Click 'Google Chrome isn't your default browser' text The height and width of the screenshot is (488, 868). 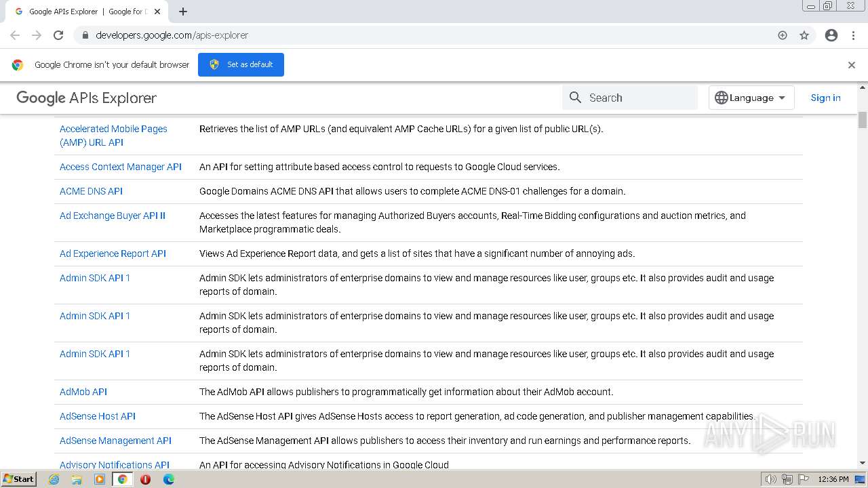point(112,64)
